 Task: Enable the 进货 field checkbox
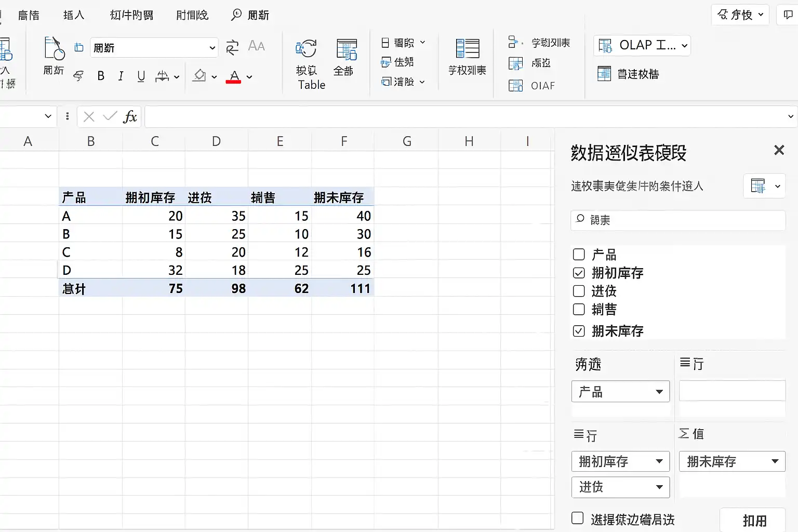(x=579, y=291)
